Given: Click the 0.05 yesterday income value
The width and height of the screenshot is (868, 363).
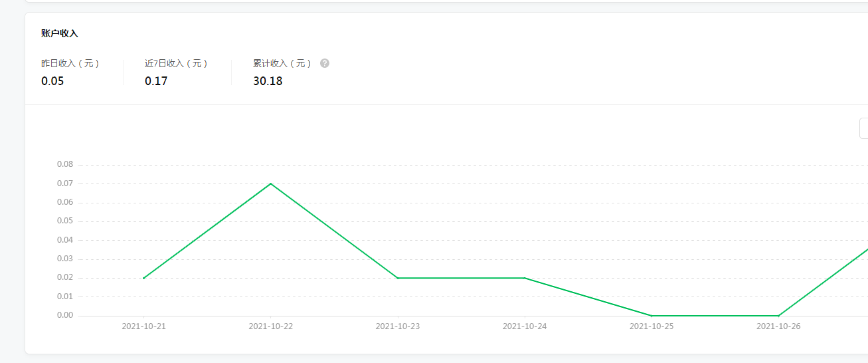Looking at the screenshot, I should click(x=52, y=81).
